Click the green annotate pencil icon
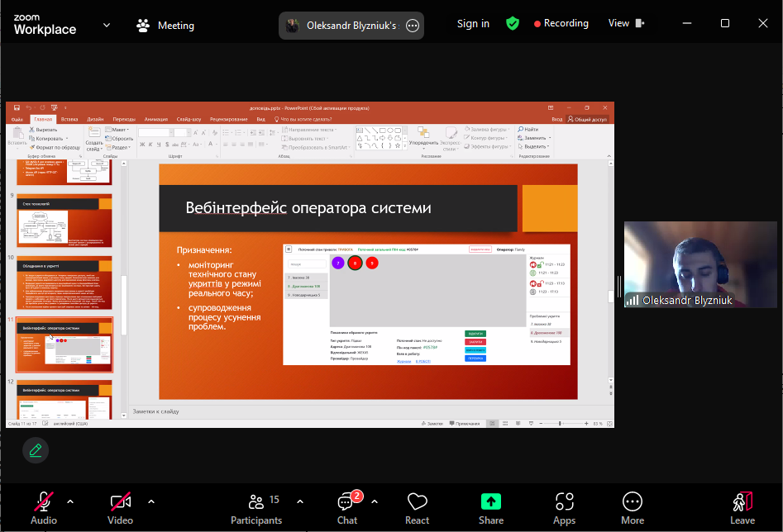This screenshot has height=532, width=783. (36, 450)
